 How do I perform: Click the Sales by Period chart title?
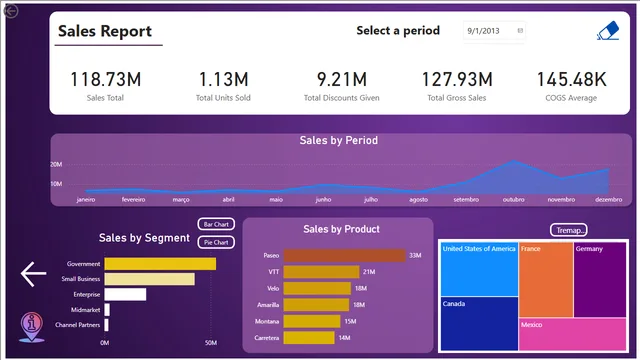coord(338,140)
